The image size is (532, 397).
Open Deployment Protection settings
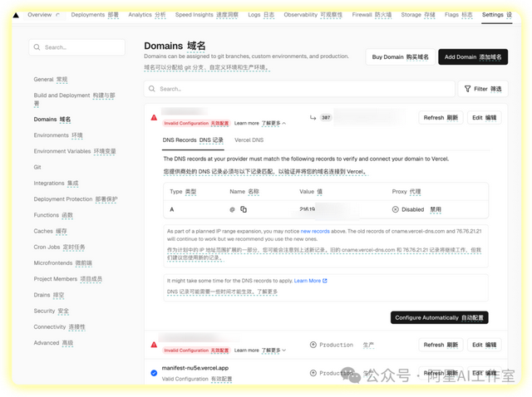[x=76, y=199]
